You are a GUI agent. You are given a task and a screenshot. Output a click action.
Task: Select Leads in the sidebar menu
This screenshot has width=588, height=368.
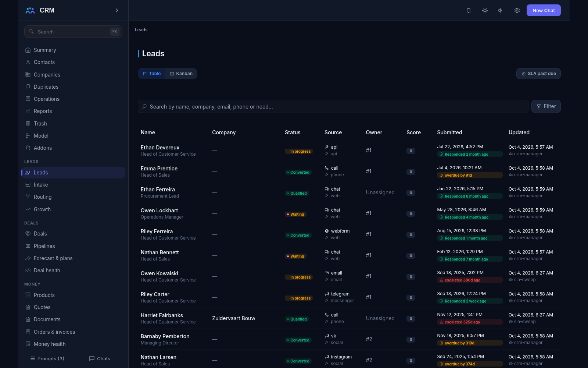click(73, 173)
